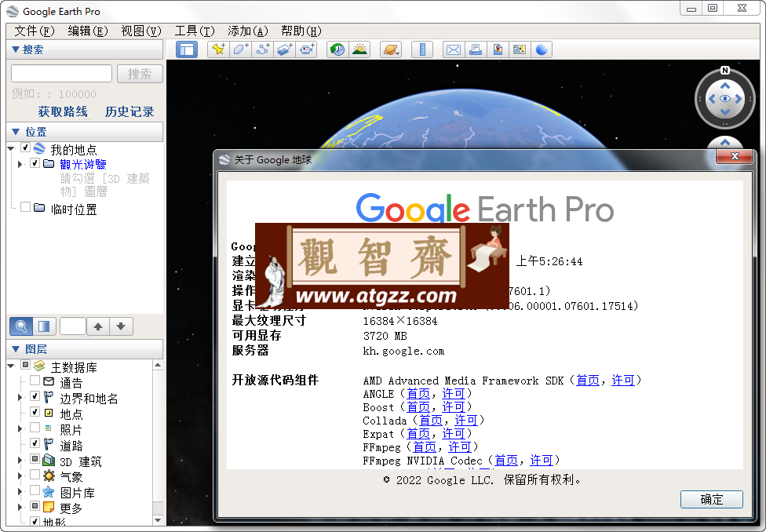Add a path from the toolbar
Viewport: 766px width, 532px height.
263,49
